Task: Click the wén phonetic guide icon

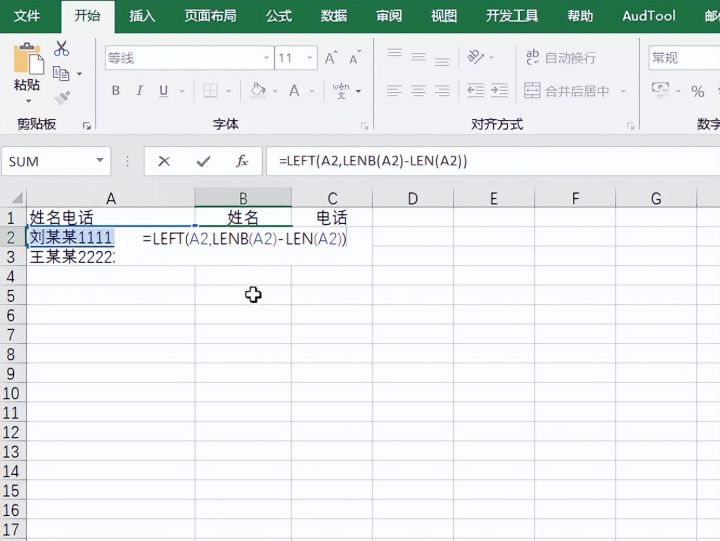Action: tap(341, 90)
